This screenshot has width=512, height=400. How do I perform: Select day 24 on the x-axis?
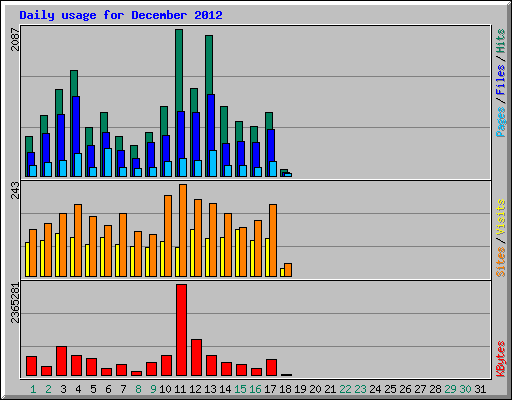coord(375,389)
